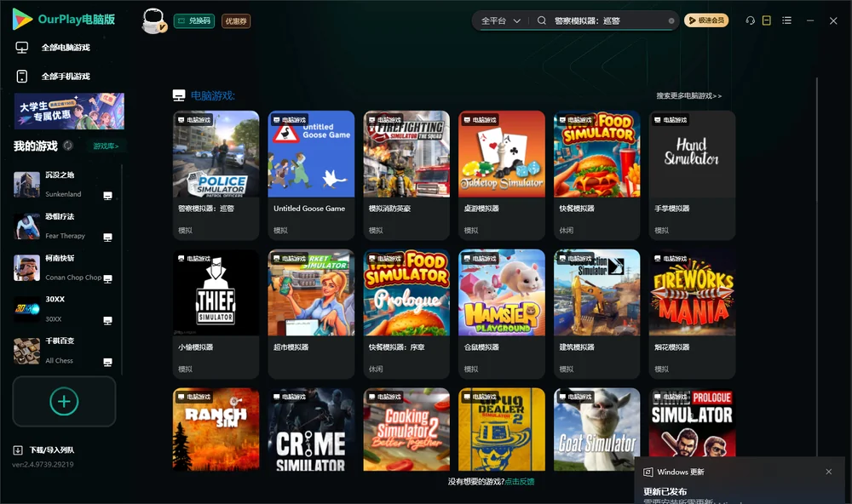This screenshot has width=852, height=504.
Task: Click the 电脑游戏 section monitor icon
Action: [x=179, y=95]
